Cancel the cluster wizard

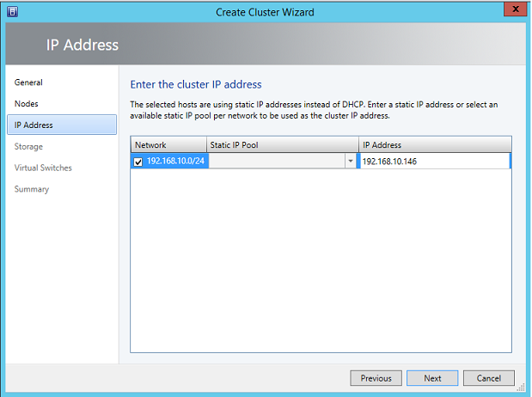click(x=488, y=378)
